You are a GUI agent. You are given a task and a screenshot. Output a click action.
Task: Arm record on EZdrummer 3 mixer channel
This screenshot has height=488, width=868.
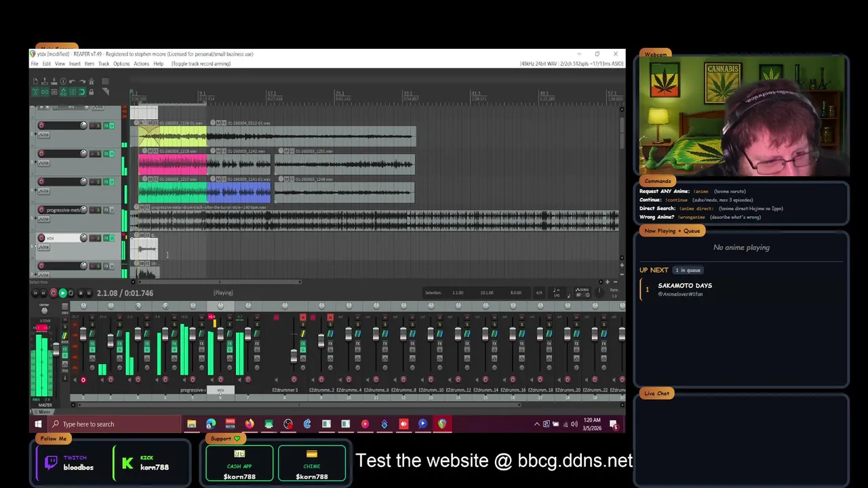294,380
